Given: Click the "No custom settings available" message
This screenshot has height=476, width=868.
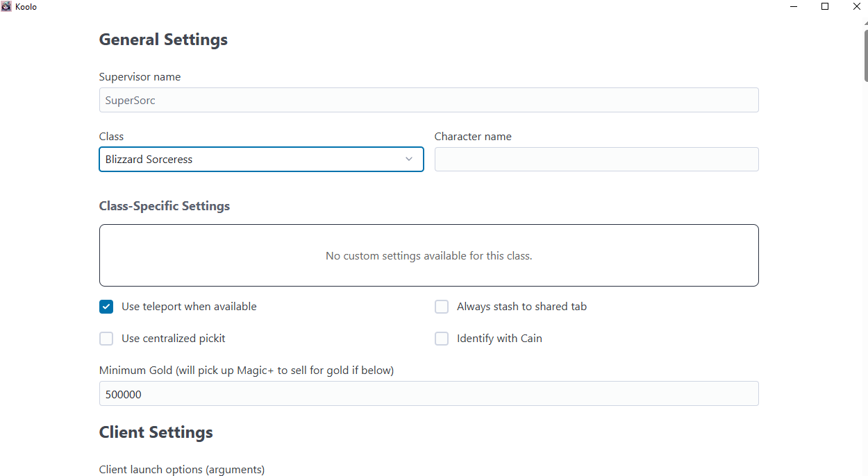Looking at the screenshot, I should click(x=428, y=255).
